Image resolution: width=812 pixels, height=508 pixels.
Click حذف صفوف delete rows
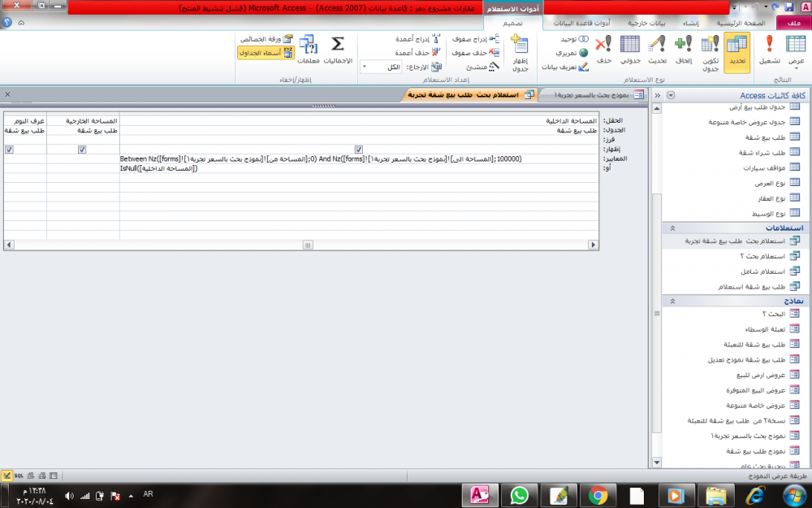click(475, 53)
